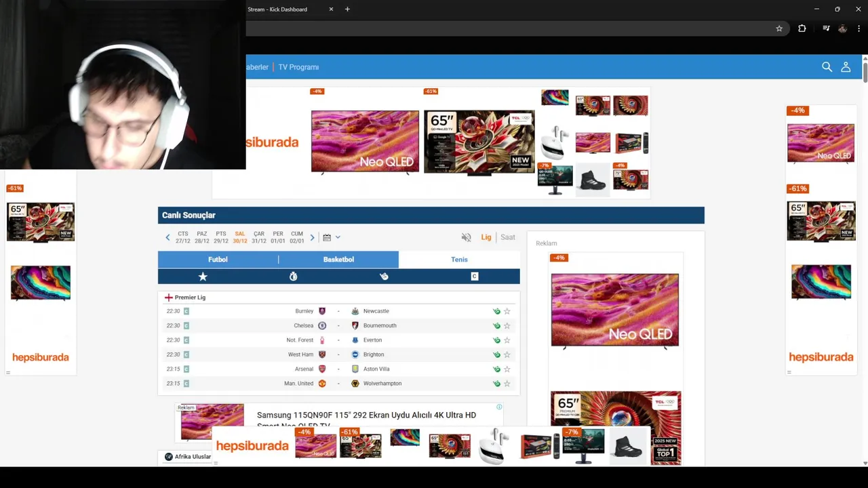Toggle the muted speaker sound icon
This screenshot has width=868, height=488.
coord(466,237)
